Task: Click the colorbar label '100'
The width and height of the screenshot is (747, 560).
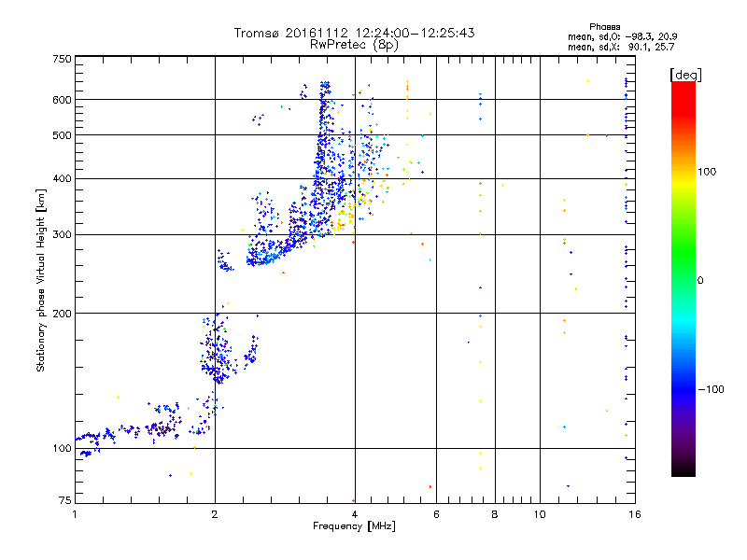Action: click(707, 172)
